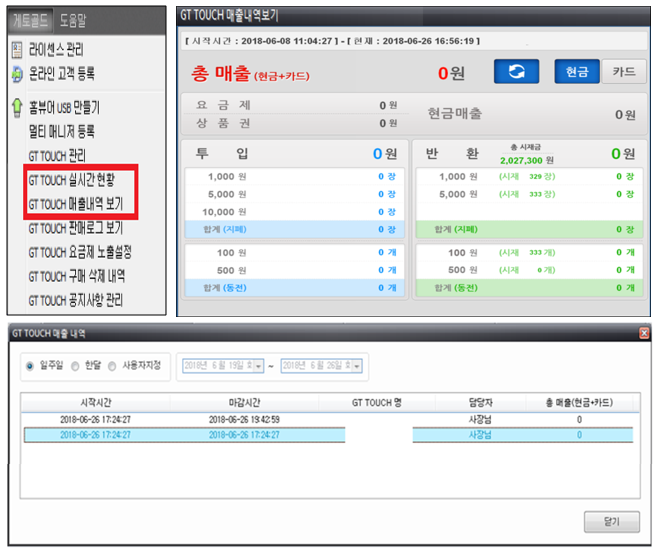This screenshot has width=660, height=556.
Task: Open the 게토골드 menu
Action: 30,20
